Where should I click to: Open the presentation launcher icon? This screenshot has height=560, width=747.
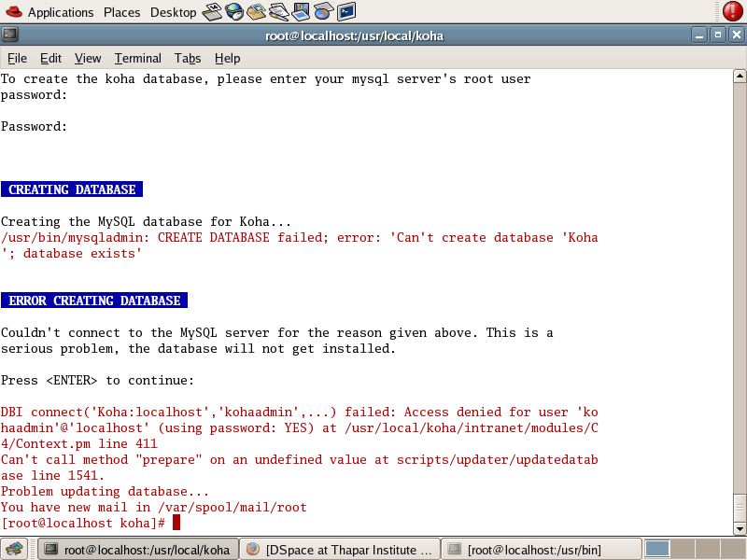[302, 11]
